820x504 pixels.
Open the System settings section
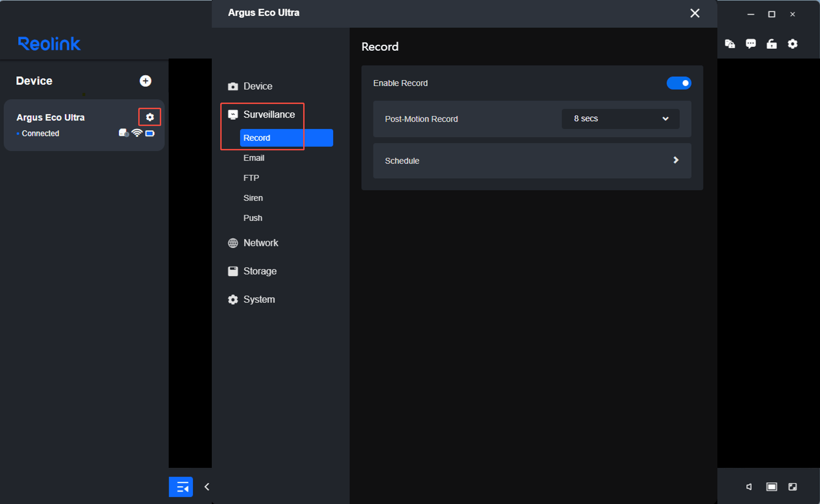click(259, 300)
